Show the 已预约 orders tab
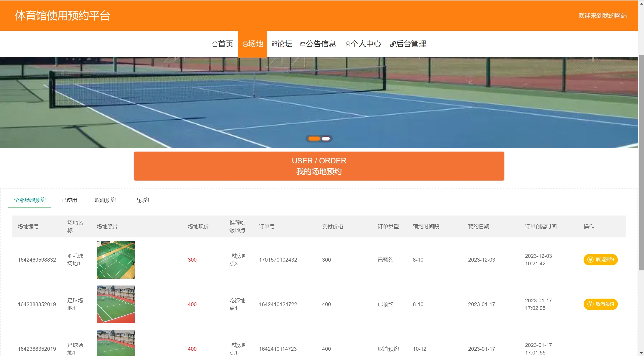The image size is (644, 356). 141,200
